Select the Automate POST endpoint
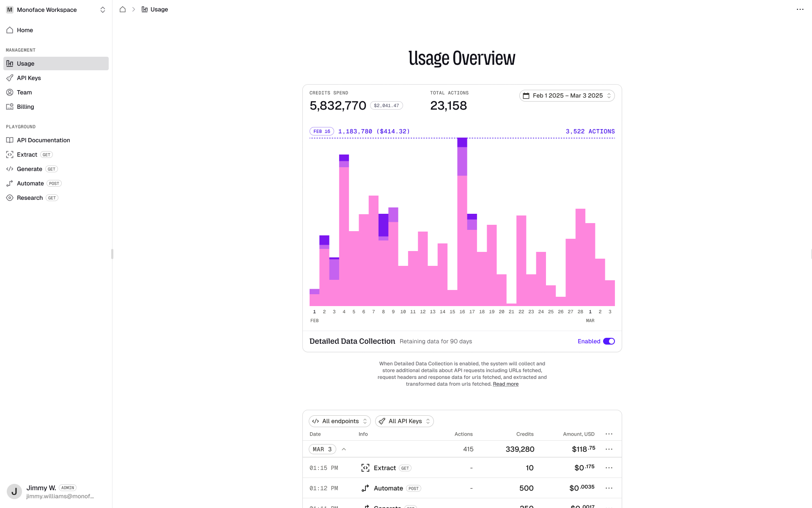This screenshot has width=812, height=508. click(30, 183)
